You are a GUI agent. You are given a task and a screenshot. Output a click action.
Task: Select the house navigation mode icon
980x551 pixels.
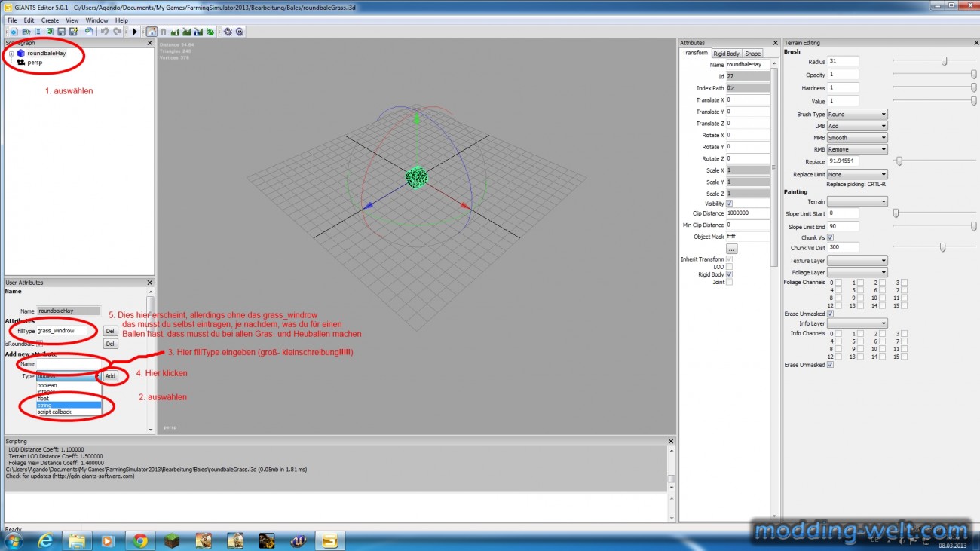tap(152, 32)
